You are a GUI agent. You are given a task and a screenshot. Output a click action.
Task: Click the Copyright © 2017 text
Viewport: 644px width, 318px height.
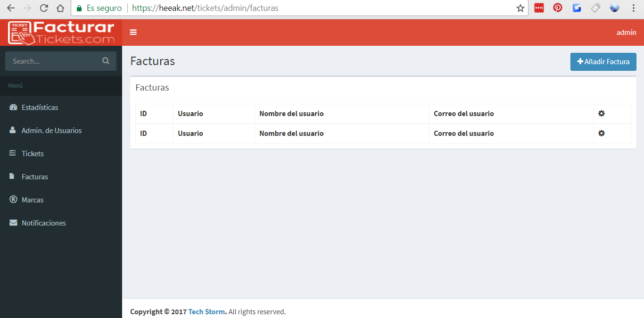tap(158, 311)
